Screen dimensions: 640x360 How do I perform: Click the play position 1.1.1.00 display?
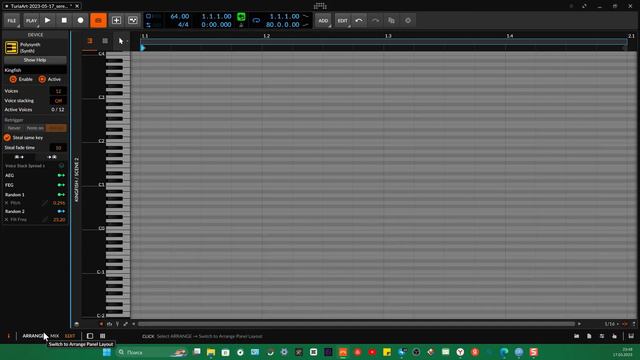pyautogui.click(x=216, y=16)
